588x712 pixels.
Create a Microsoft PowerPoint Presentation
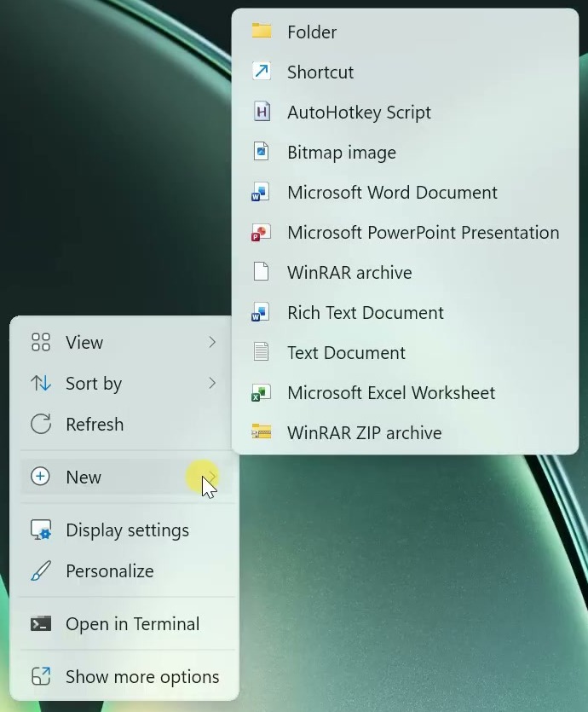click(x=405, y=232)
